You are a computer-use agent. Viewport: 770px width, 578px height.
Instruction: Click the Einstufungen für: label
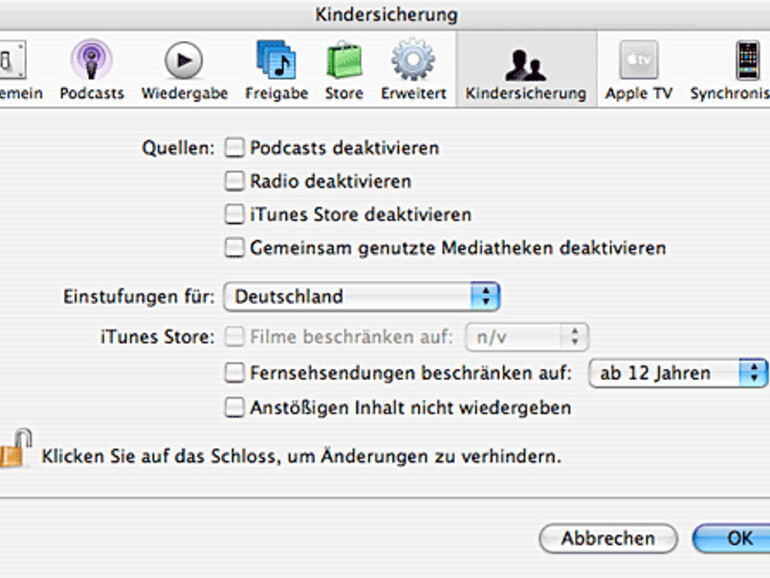pos(139,297)
